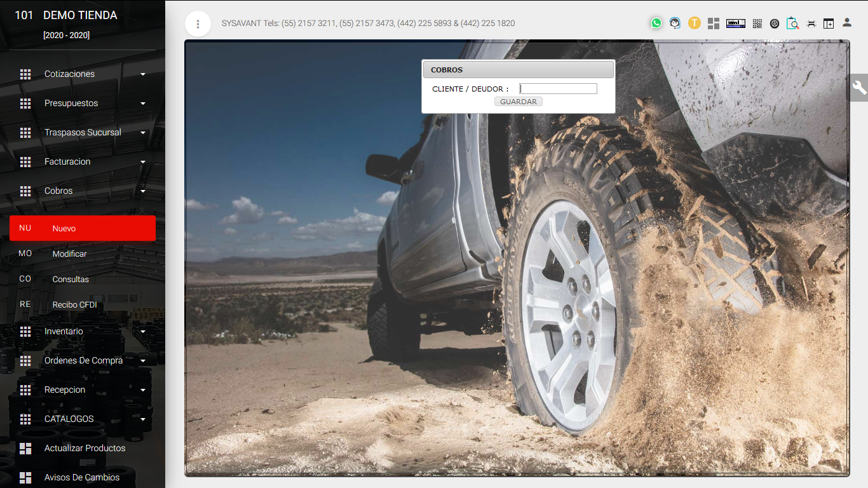
Task: Click the CLIENTE / DEUDOR label
Action: pyautogui.click(x=470, y=89)
